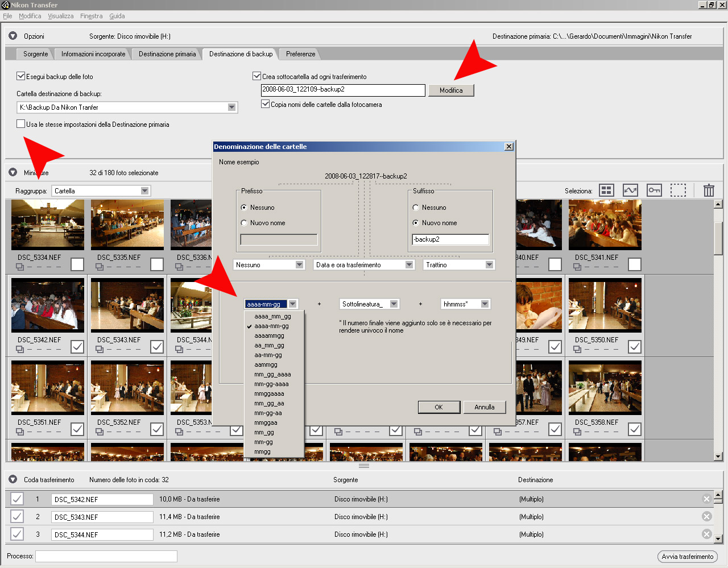Open the Guida menu
728x568 pixels.
pyautogui.click(x=117, y=16)
